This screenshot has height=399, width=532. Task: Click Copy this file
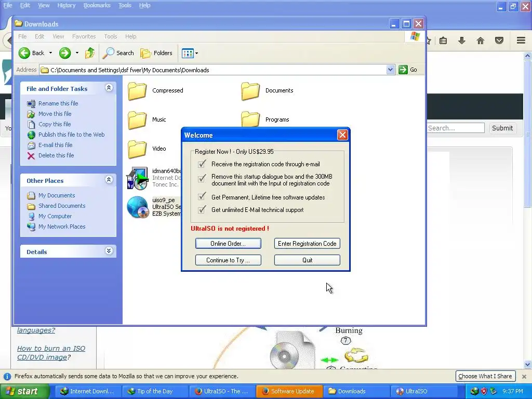54,124
